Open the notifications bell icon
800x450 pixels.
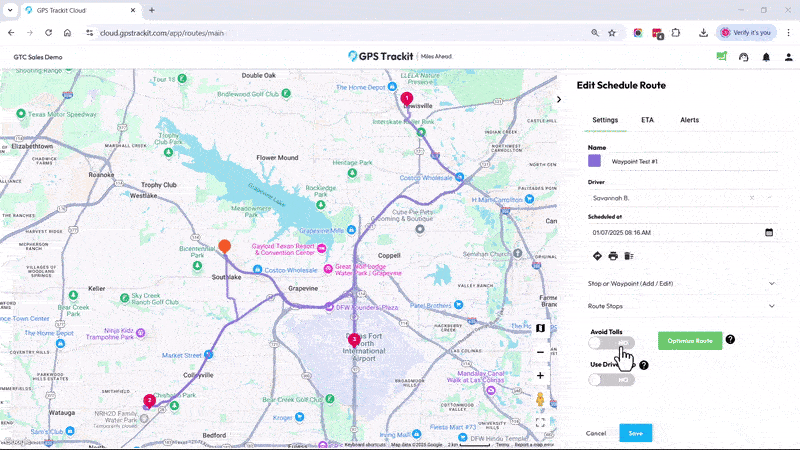pos(766,57)
